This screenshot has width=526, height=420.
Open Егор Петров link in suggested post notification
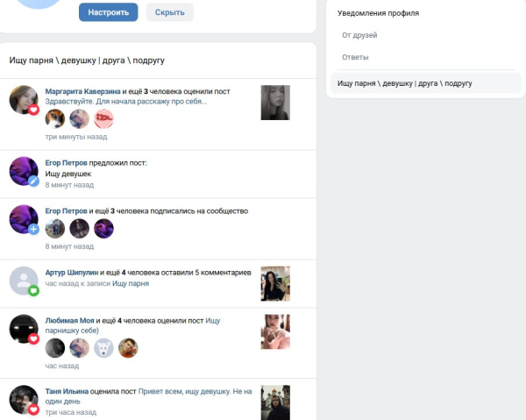click(x=66, y=163)
